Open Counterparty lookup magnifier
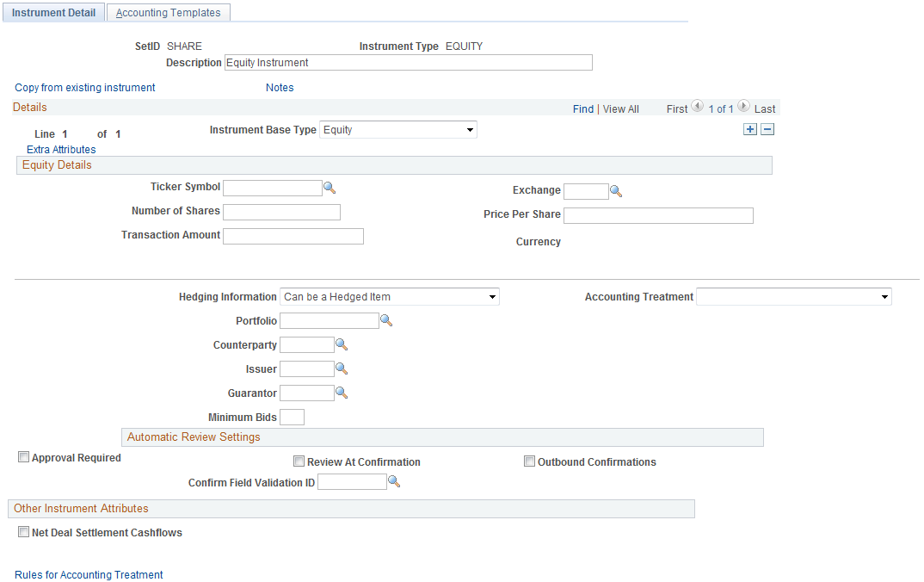The width and height of the screenshot is (924, 582). coord(342,344)
